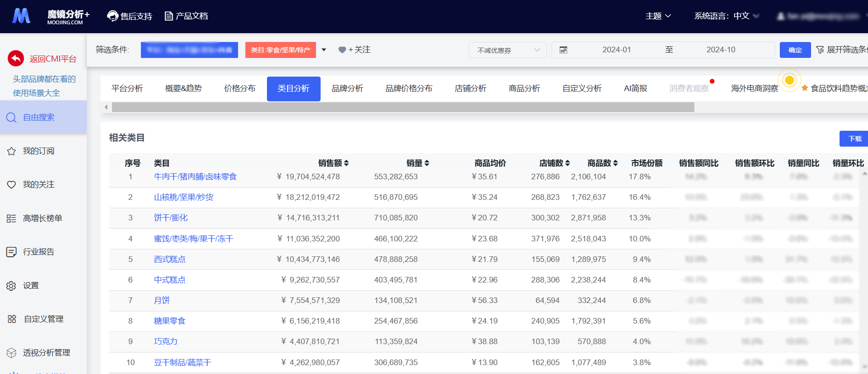Click the free search magnifier icon
Viewport: 868px width, 374px height.
pyautogui.click(x=12, y=117)
